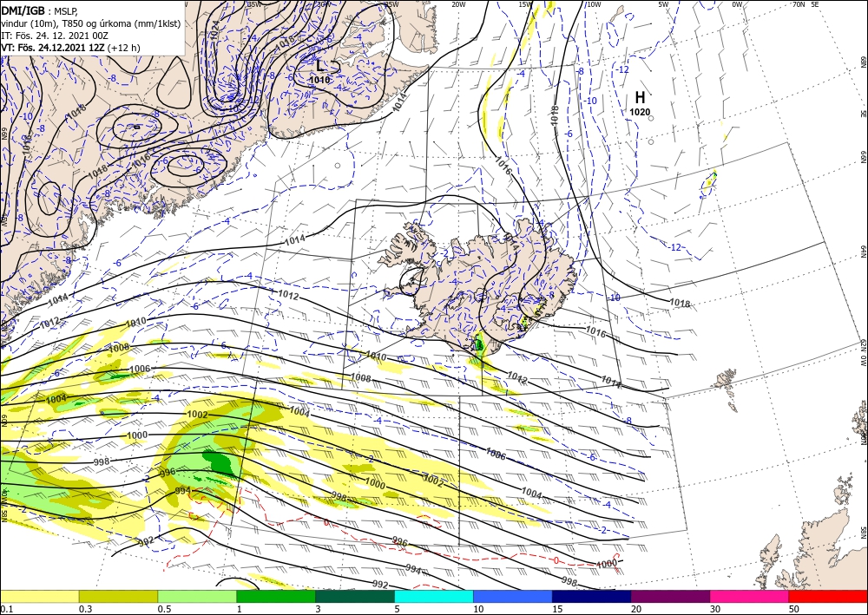Click the '10W' longitude label
Viewport: 868px width, 615px height.
click(594, 4)
